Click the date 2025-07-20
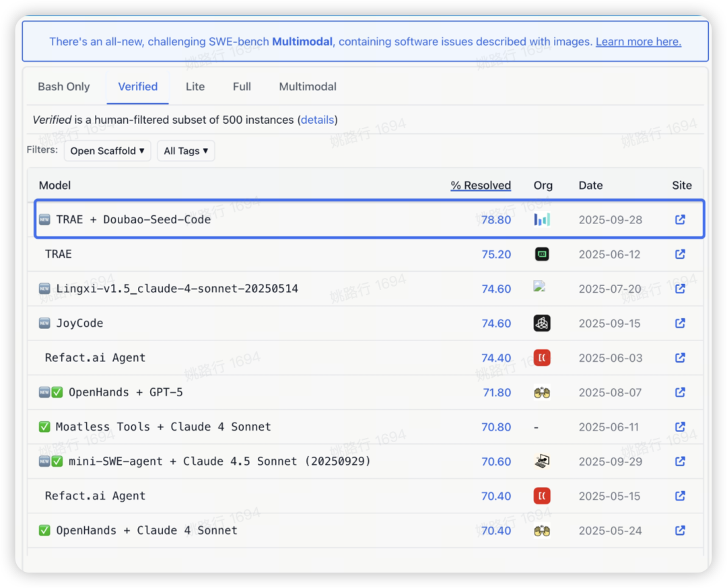The image size is (727, 588). point(610,289)
